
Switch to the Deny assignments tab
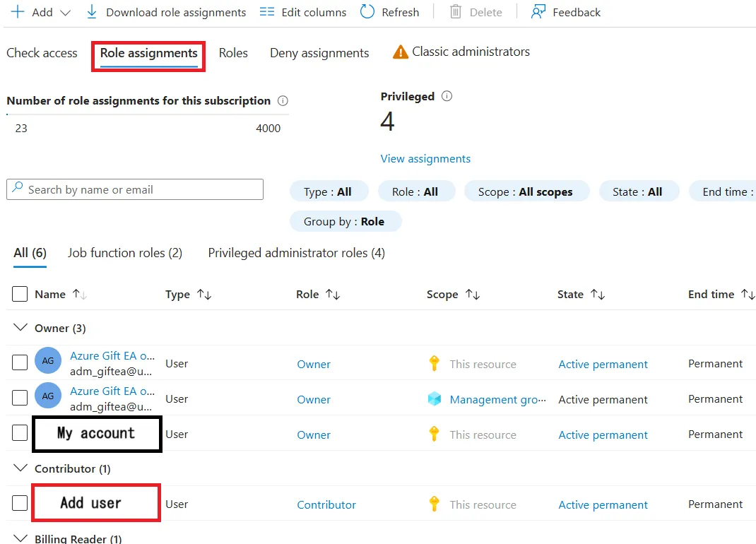(319, 53)
